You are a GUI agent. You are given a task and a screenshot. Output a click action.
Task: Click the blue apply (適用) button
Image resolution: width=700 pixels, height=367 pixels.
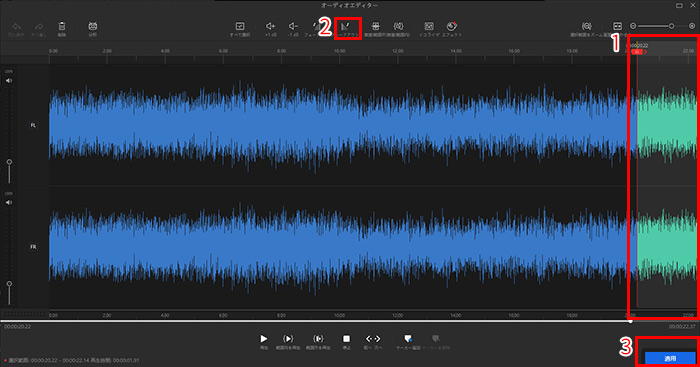tap(670, 359)
